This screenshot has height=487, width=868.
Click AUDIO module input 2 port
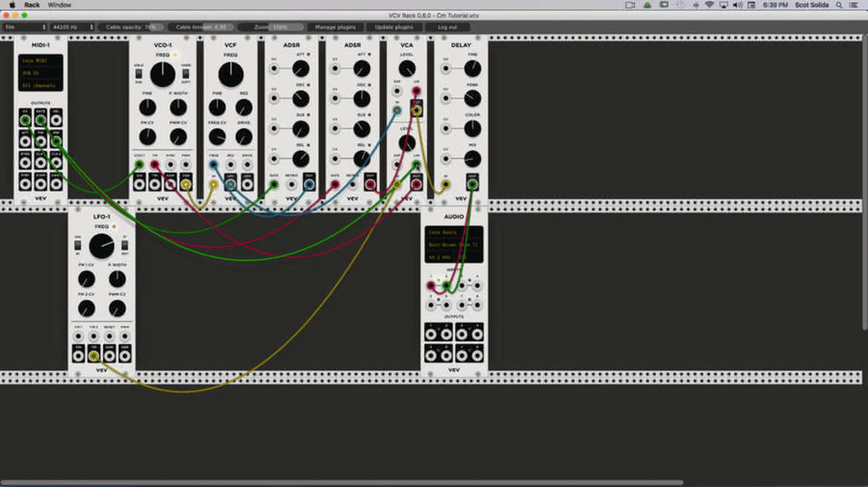coord(446,285)
